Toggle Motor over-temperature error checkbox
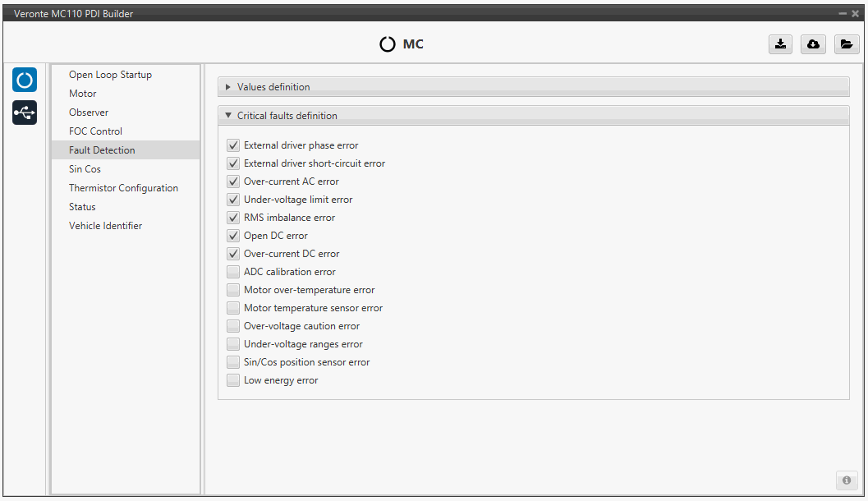Image resolution: width=868 pixels, height=501 pixels. click(233, 290)
